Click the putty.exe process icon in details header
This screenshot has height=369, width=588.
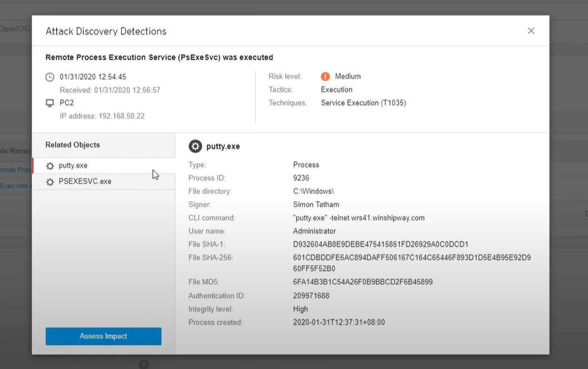(195, 146)
